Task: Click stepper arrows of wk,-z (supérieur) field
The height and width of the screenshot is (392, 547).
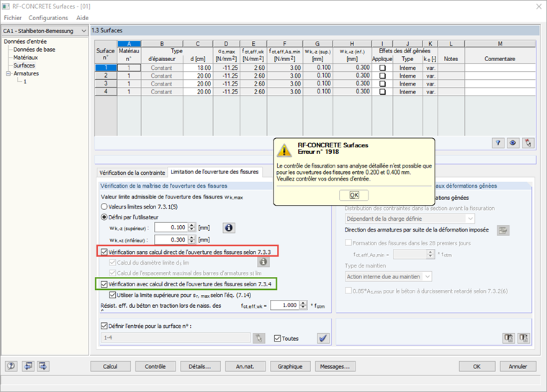Action: click(192, 227)
